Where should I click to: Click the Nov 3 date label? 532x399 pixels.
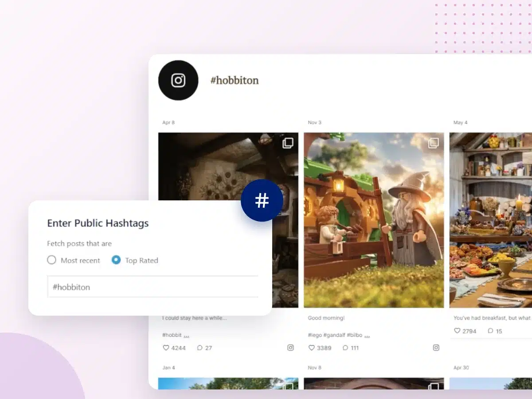coord(315,122)
